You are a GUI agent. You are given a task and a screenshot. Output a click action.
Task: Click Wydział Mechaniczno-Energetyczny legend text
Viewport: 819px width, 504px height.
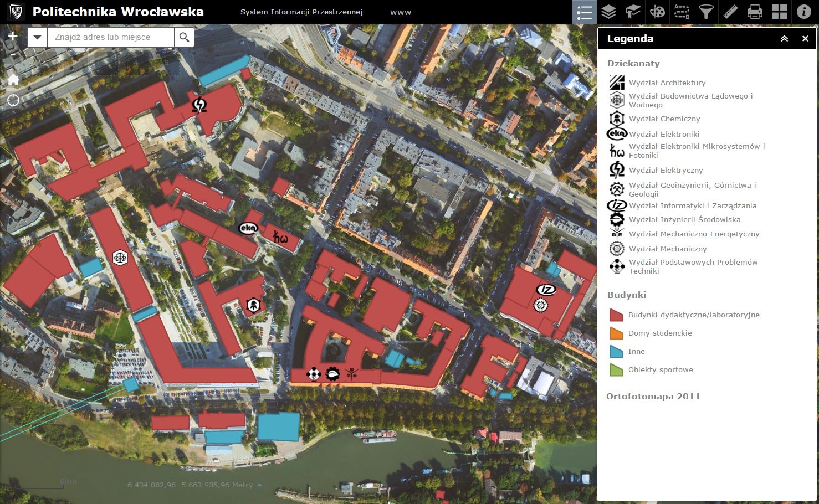694,234
